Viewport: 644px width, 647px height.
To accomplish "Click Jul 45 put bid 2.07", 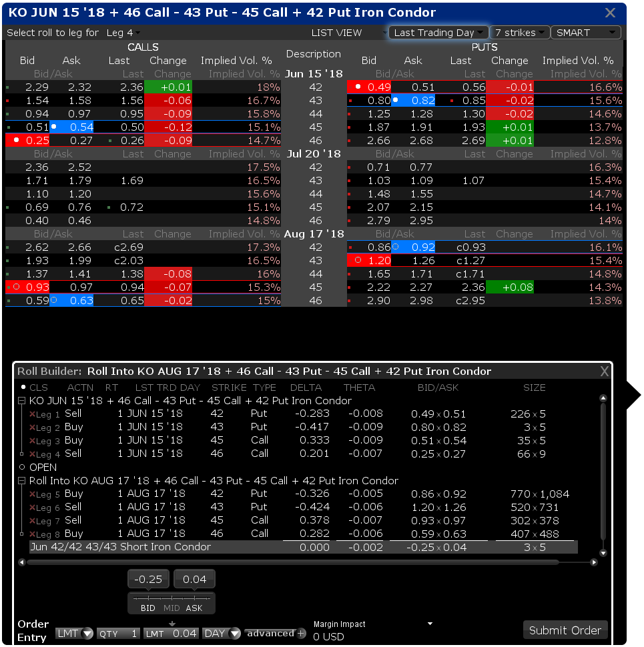I will pos(378,207).
